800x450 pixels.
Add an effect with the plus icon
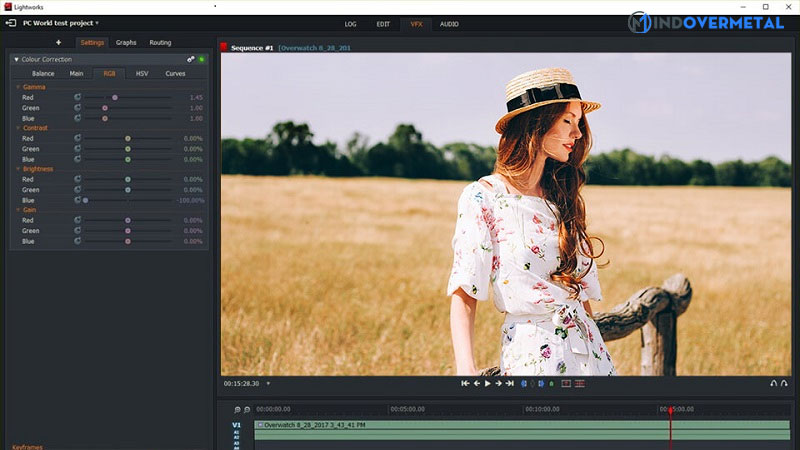click(x=58, y=43)
